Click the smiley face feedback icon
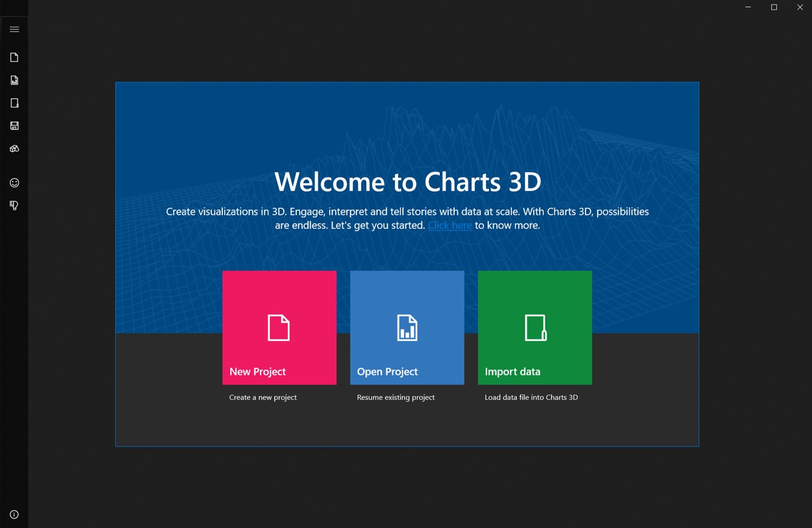 coord(15,183)
